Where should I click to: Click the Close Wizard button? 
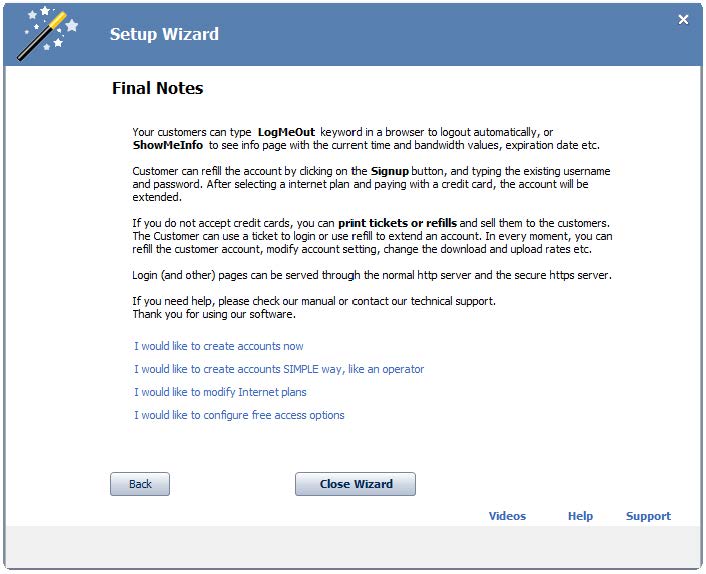[355, 484]
